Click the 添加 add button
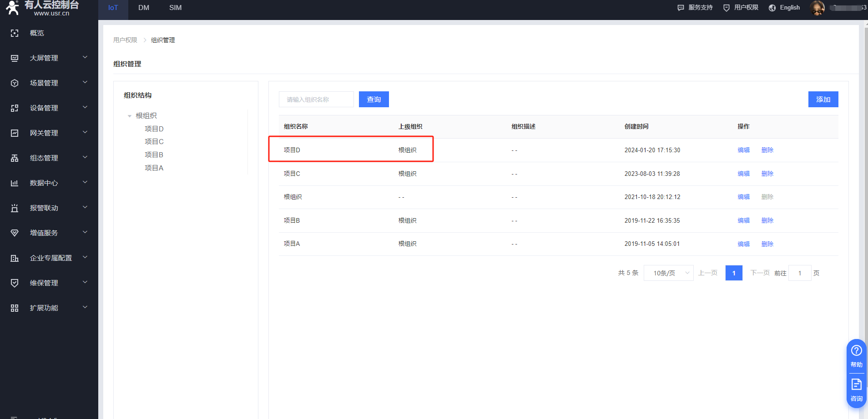Image resolution: width=868 pixels, height=419 pixels. (x=823, y=100)
